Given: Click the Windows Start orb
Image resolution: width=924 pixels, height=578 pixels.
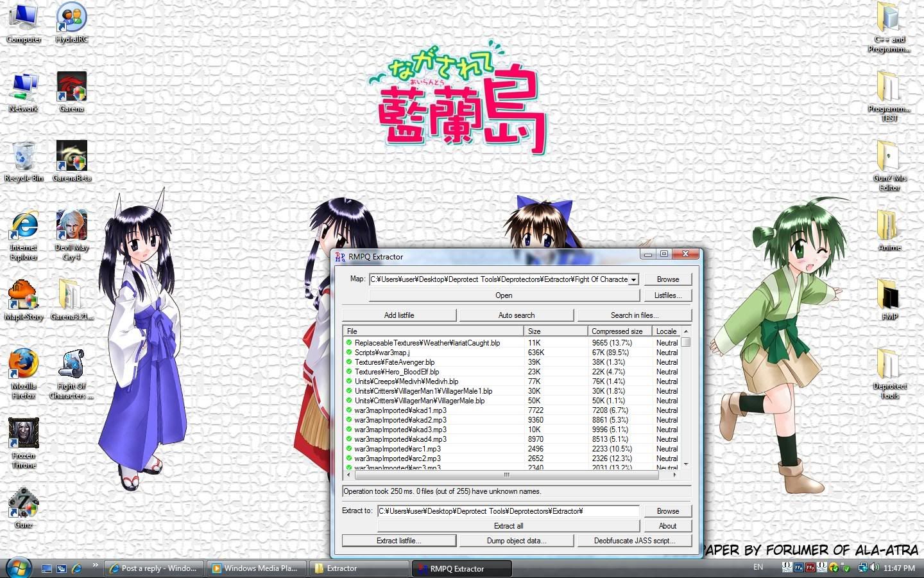Looking at the screenshot, I should [17, 568].
